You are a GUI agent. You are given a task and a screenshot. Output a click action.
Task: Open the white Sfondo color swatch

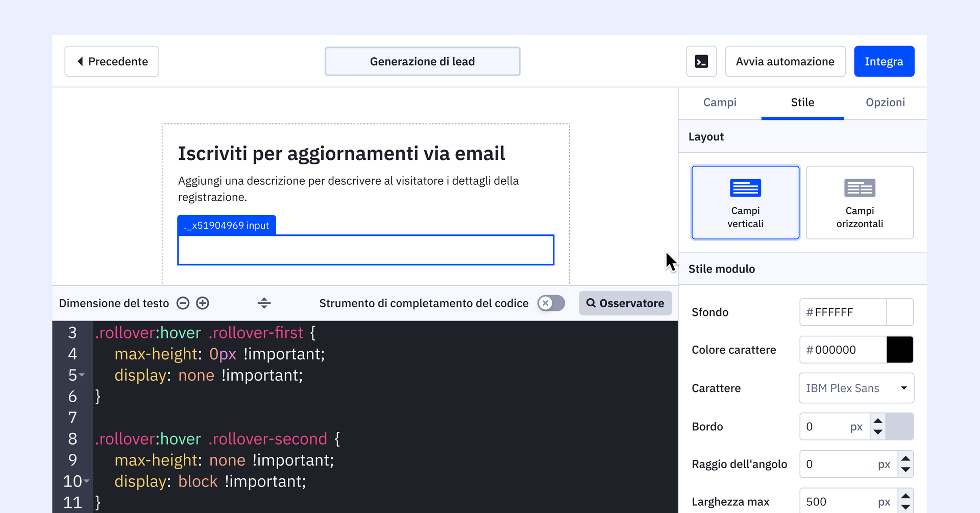pyautogui.click(x=900, y=312)
